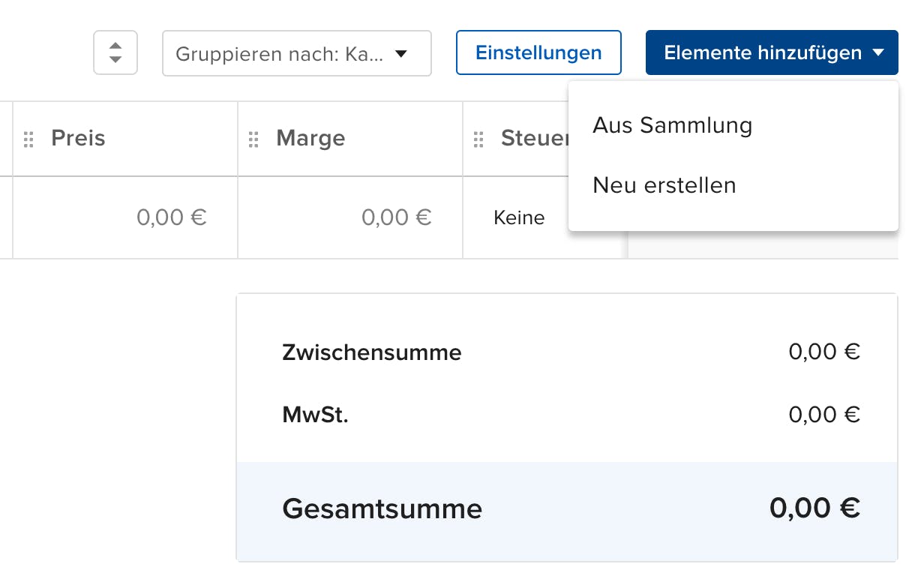Screen dimensions: 924x585
Task: Click the Zwischensumme amount value
Action: pyautogui.click(x=823, y=352)
